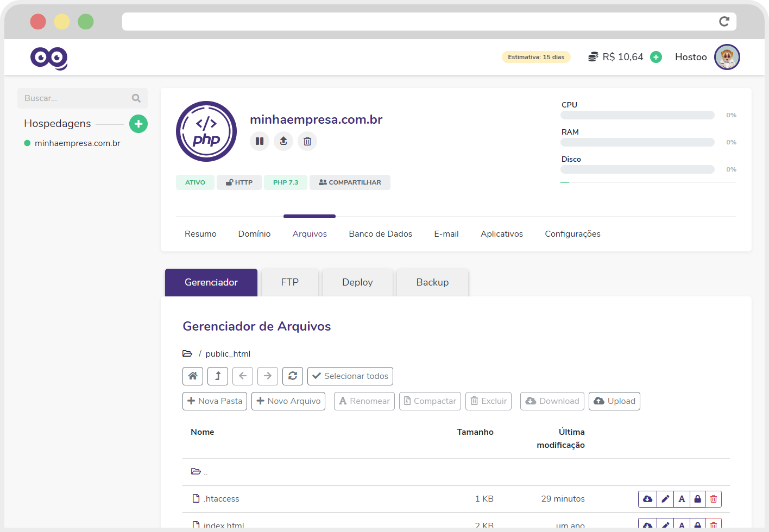Go to Banco de Dados tab
769x532 pixels.
pyautogui.click(x=380, y=234)
